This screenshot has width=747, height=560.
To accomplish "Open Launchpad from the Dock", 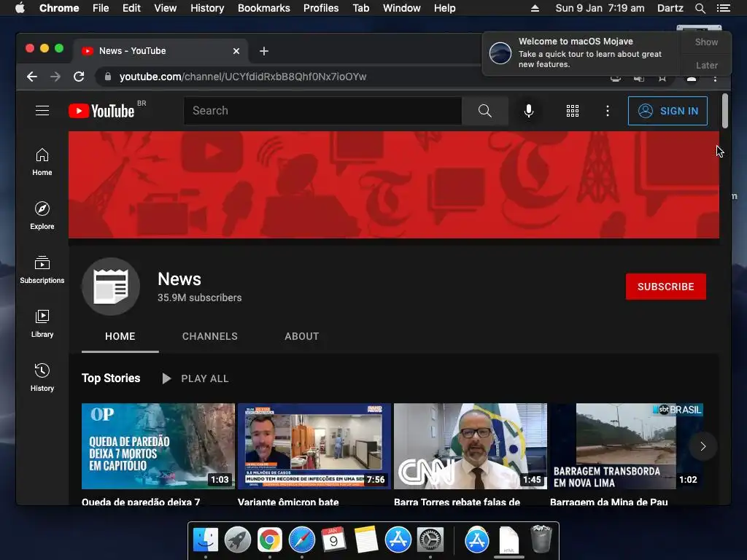I will 237,540.
